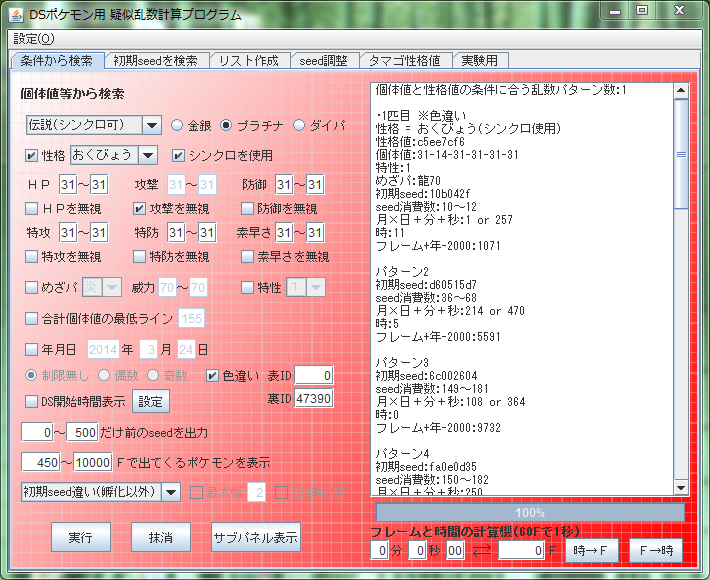
Task: Click the 特防 maximum value field
Action: click(x=207, y=232)
